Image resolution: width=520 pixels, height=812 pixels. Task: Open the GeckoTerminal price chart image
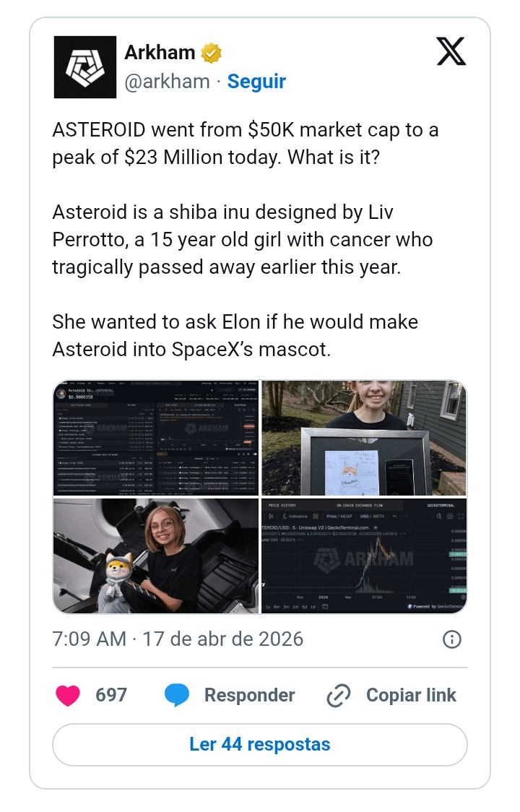click(x=364, y=556)
